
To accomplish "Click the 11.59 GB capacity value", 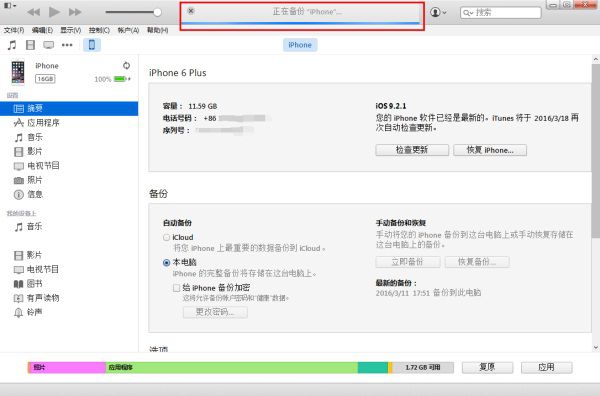I will click(x=202, y=106).
